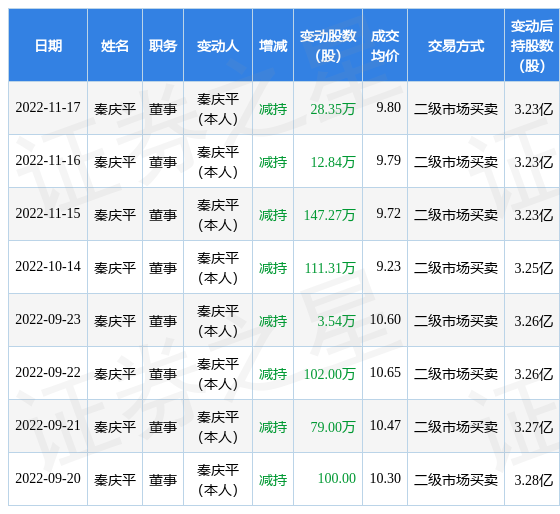560x514 pixels.
Task: Click the 100.00 share change value
Action: tap(337, 478)
